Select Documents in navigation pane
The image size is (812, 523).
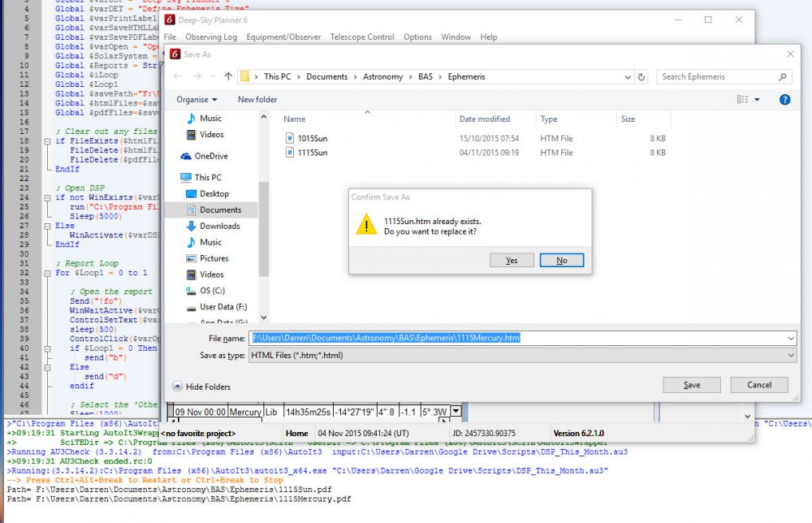[x=221, y=210]
